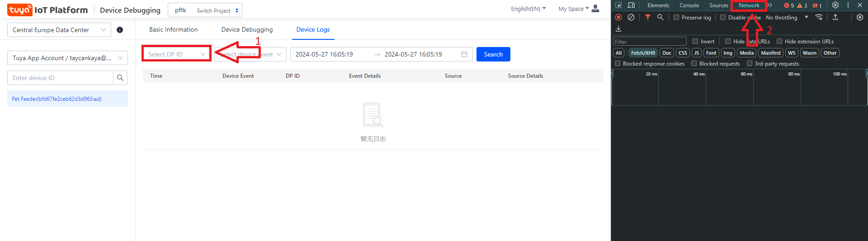Click the blue Search button
This screenshot has width=868, height=241.
tap(493, 54)
